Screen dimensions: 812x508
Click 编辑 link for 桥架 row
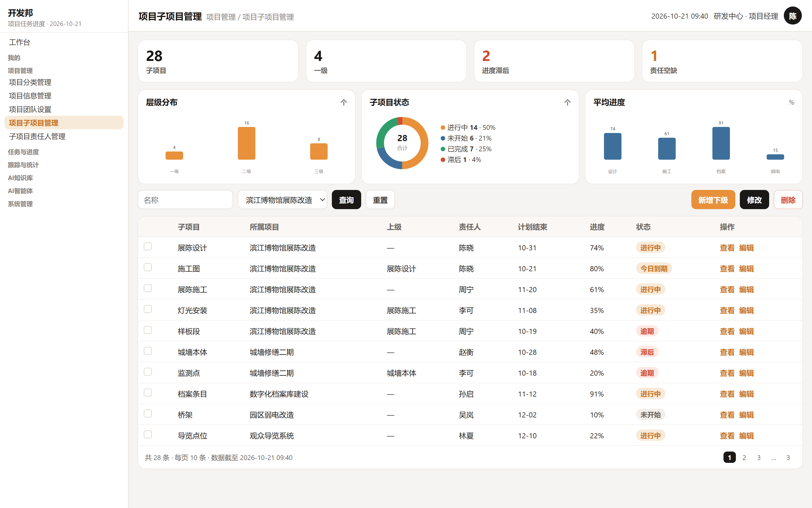tap(746, 415)
